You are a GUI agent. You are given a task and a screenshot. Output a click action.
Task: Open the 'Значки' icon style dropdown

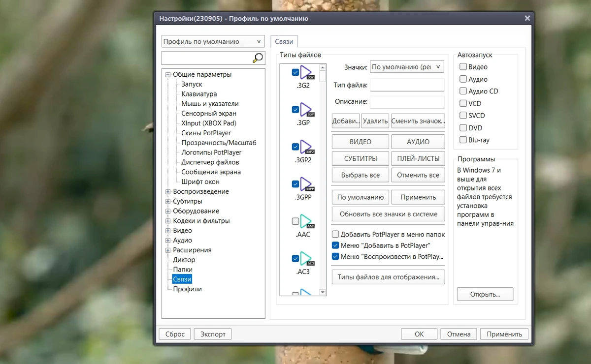(407, 67)
